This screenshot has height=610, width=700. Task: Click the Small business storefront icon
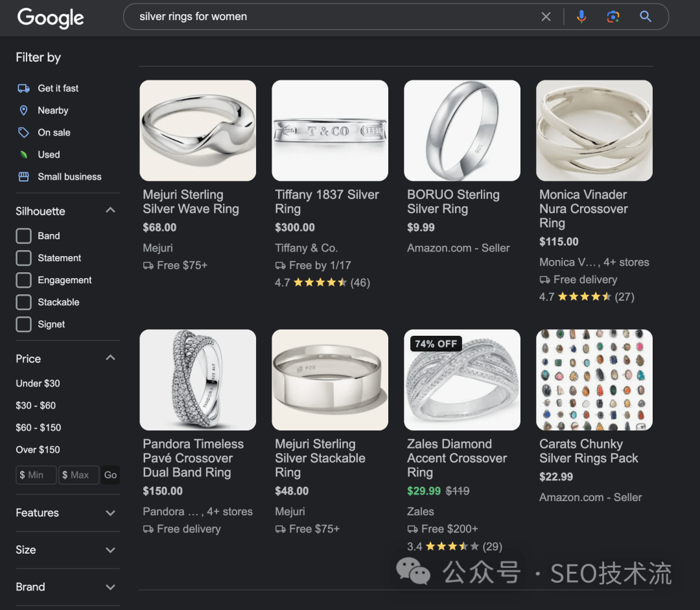[x=23, y=176]
